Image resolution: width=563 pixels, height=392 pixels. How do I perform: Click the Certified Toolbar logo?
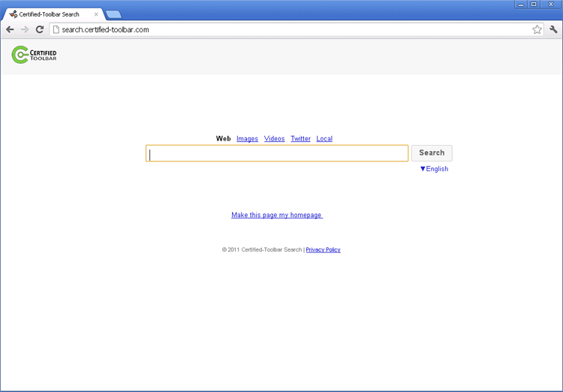(34, 55)
